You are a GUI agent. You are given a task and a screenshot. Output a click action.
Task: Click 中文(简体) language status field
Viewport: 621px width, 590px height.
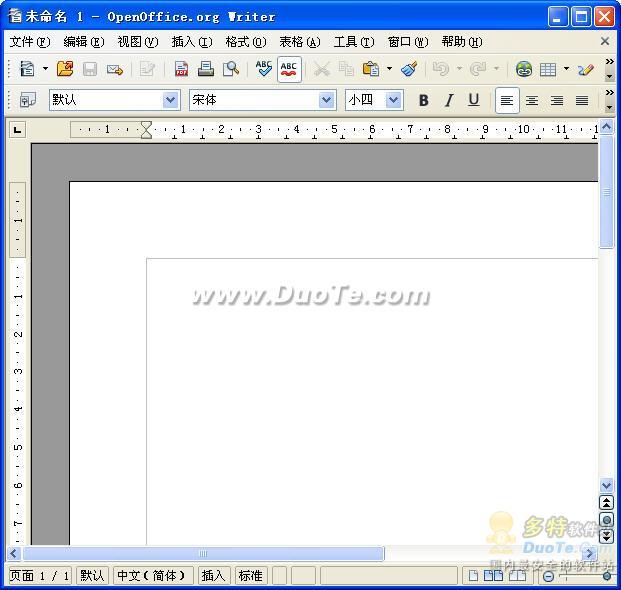[x=153, y=575]
